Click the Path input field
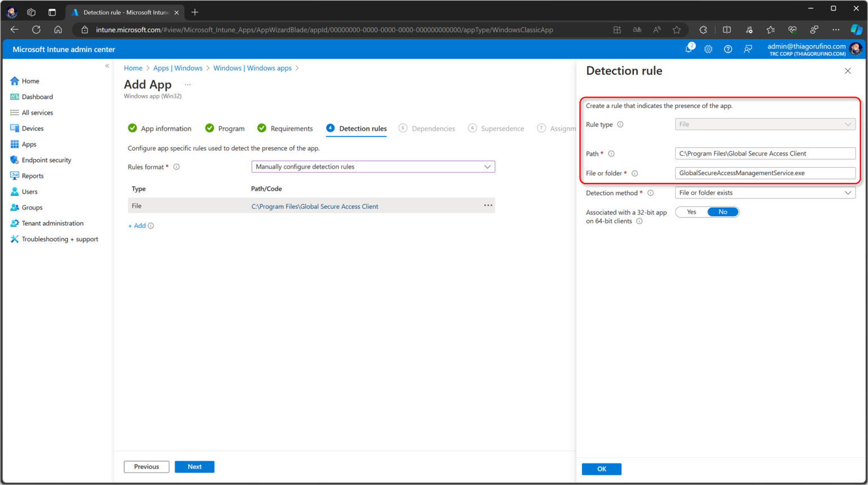Screen dimensions: 868x485 pyautogui.click(x=765, y=154)
